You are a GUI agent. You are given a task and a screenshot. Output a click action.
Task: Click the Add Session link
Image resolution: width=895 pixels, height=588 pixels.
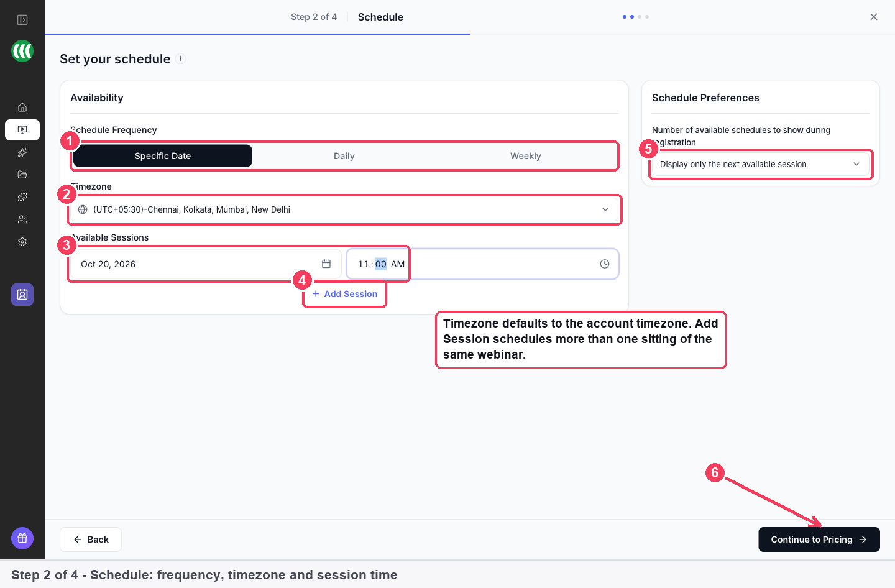click(344, 294)
